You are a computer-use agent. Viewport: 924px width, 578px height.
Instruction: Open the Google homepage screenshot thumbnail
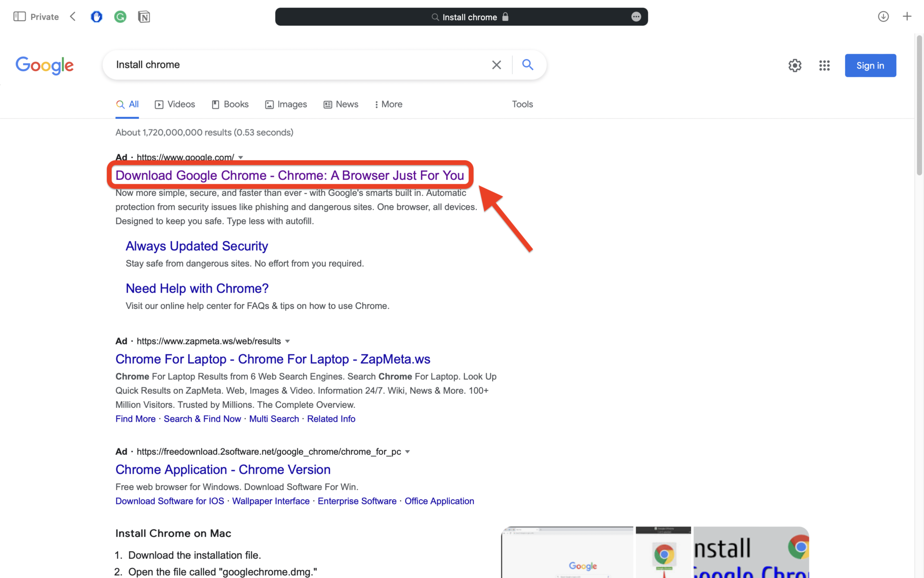(x=567, y=552)
